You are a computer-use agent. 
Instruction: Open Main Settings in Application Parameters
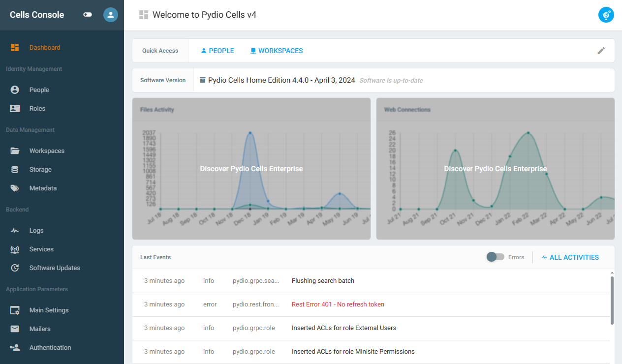49,310
